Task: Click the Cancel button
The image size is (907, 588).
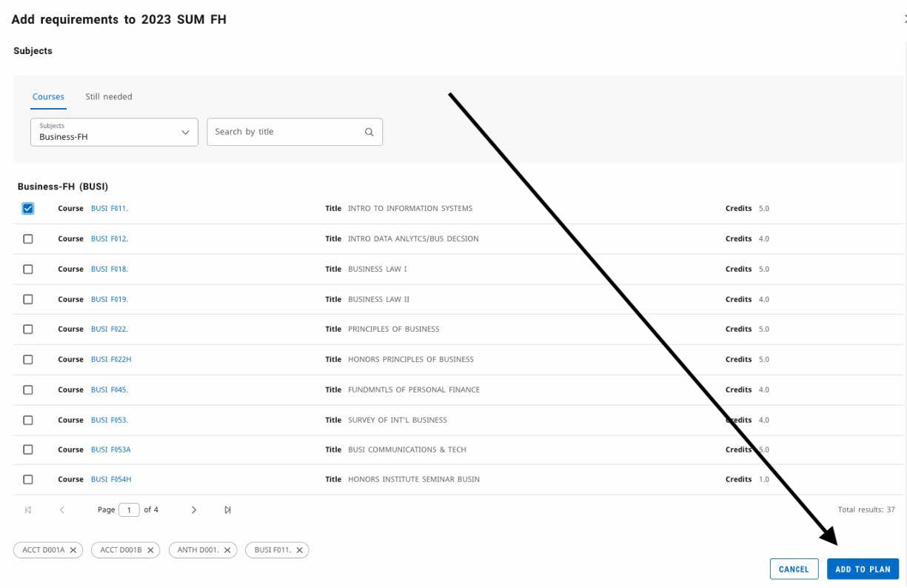Action: pyautogui.click(x=794, y=569)
